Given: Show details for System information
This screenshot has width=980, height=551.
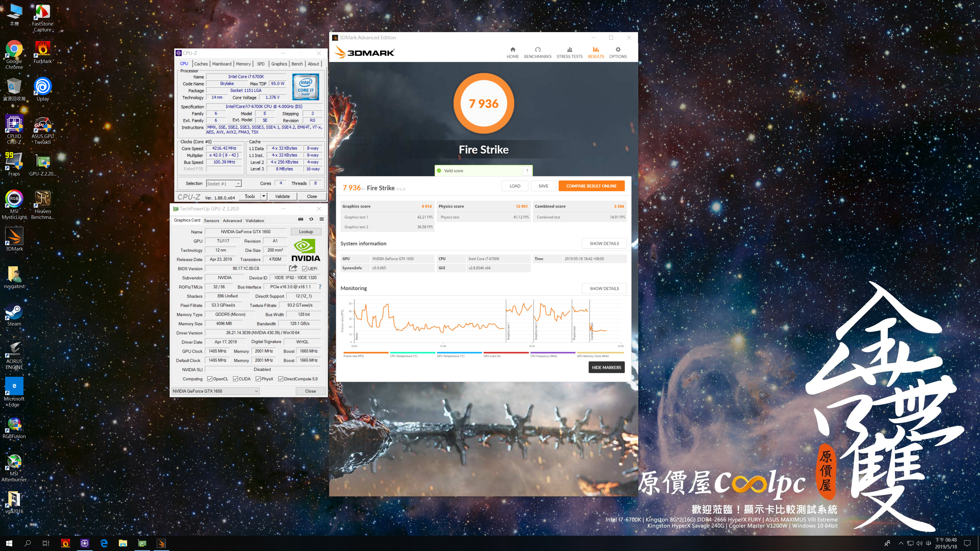Looking at the screenshot, I should point(604,243).
